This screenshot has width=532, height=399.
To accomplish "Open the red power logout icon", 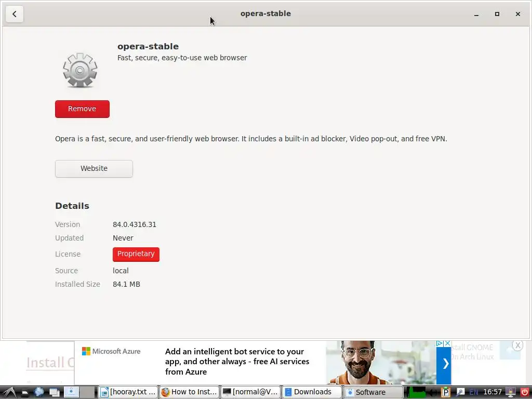I will [525, 392].
